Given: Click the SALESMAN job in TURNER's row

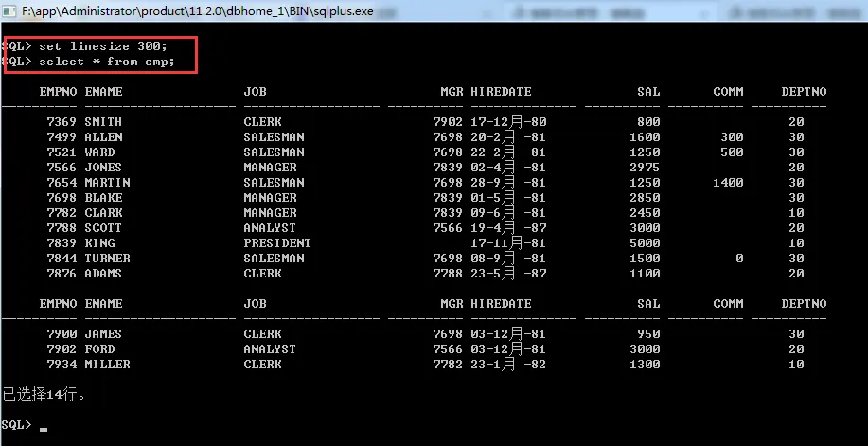Looking at the screenshot, I should (274, 259).
